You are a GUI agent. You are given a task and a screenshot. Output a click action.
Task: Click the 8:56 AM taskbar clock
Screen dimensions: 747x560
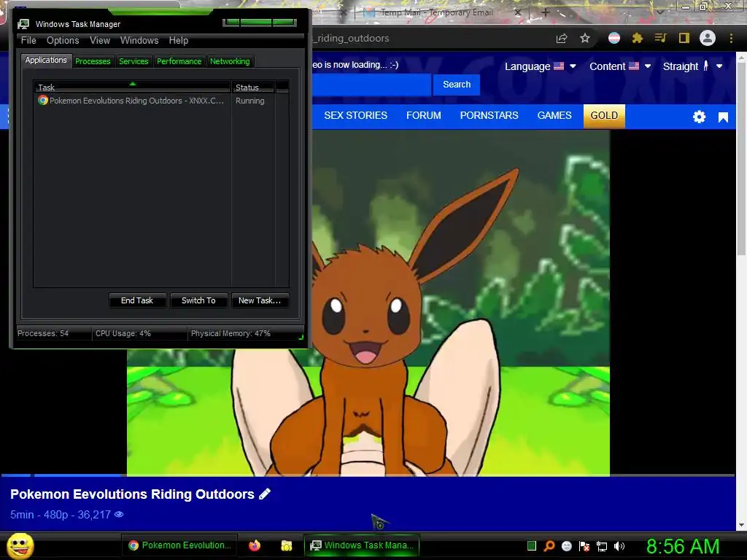[x=683, y=546]
